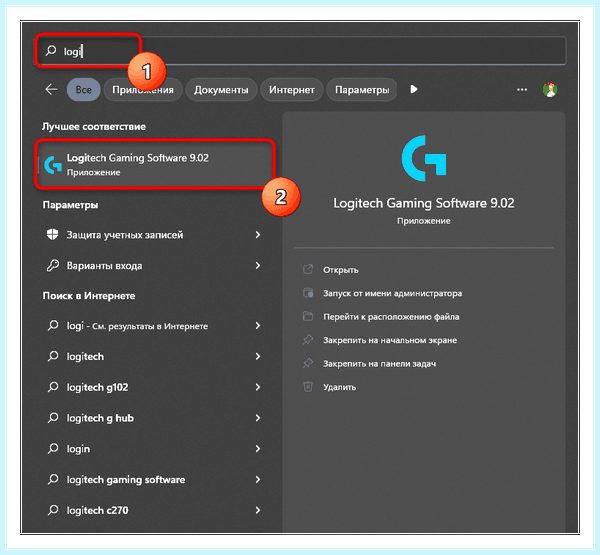Select the 'Все' filter tab

pyautogui.click(x=83, y=90)
